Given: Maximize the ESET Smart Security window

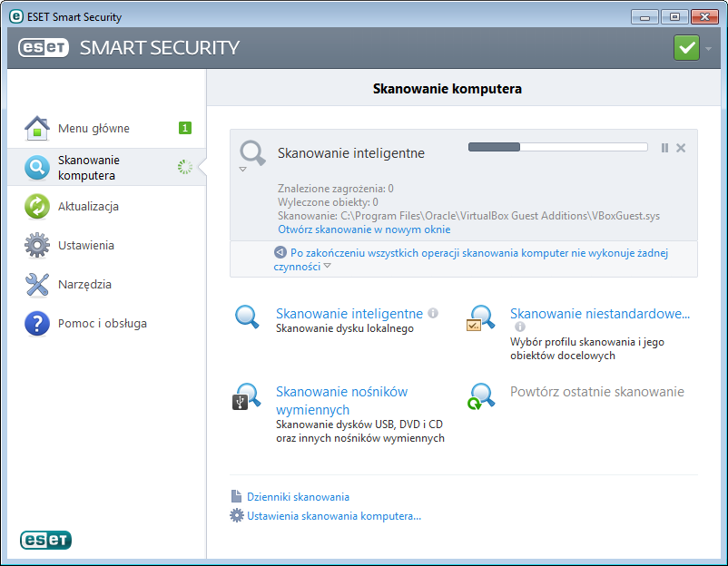Looking at the screenshot, I should pos(674,16).
